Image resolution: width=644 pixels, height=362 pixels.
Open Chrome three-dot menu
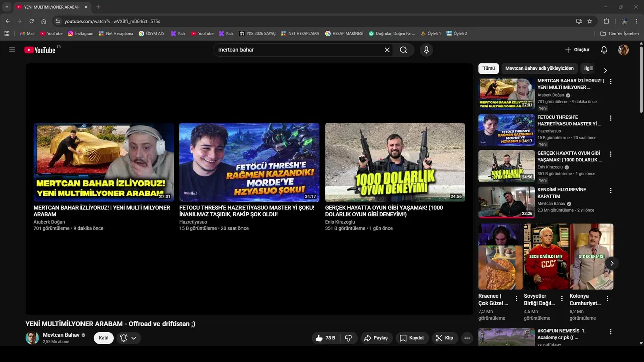[x=637, y=21]
